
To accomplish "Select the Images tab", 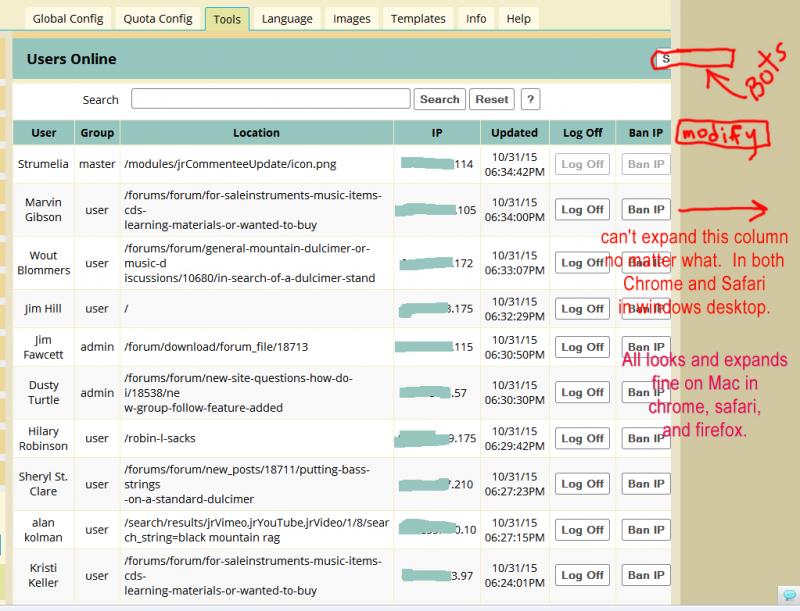I will pyautogui.click(x=351, y=19).
